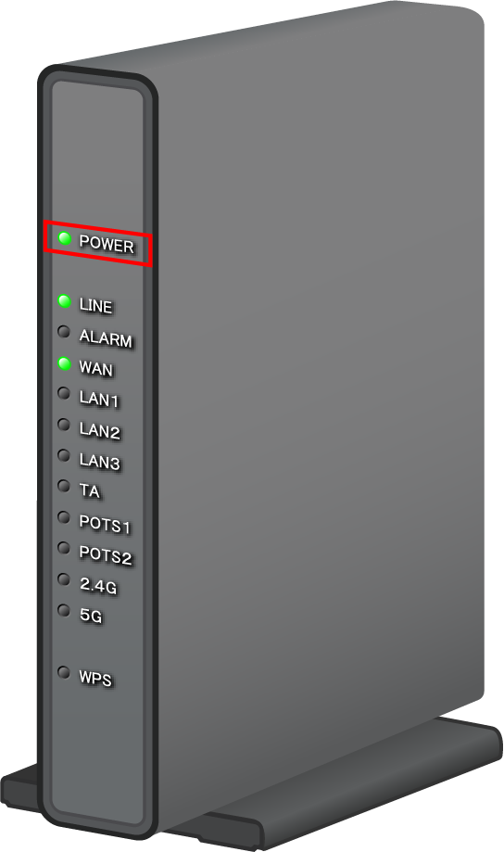Click the green LINE indicator light
Image resolution: width=504 pixels, height=852 pixels.
[65, 300]
